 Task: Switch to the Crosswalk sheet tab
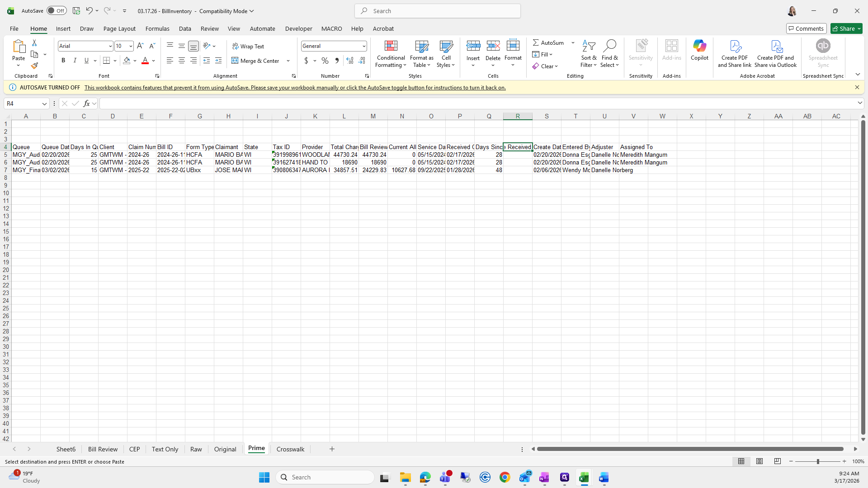(290, 449)
